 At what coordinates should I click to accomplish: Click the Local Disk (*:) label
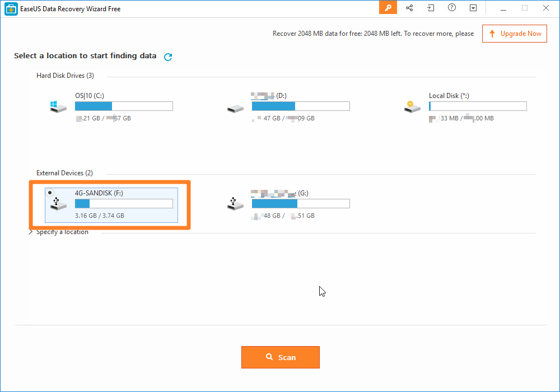click(x=449, y=96)
